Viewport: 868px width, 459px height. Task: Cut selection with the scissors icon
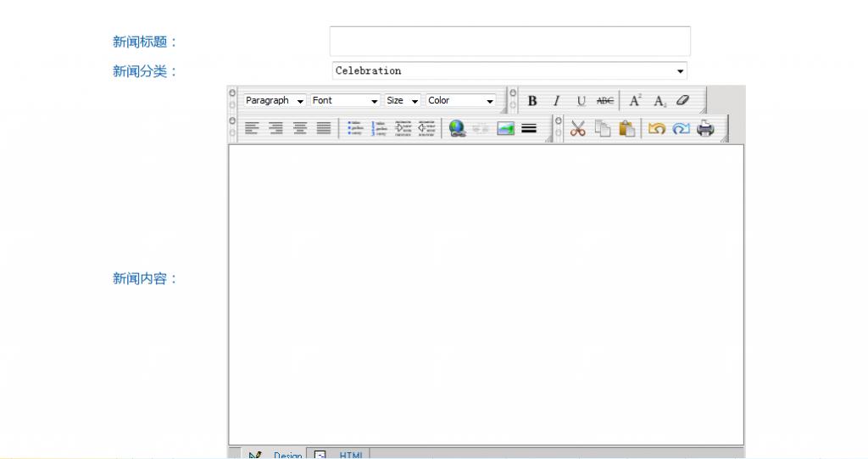pos(578,129)
